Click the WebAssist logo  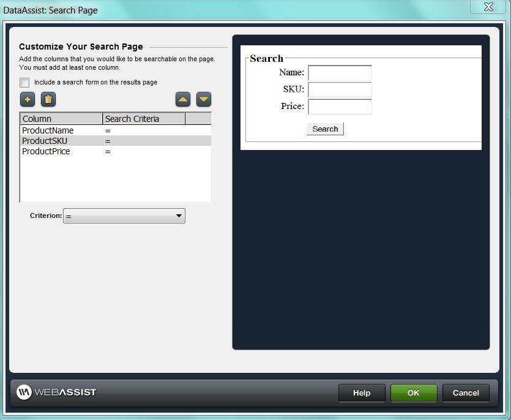click(56, 392)
